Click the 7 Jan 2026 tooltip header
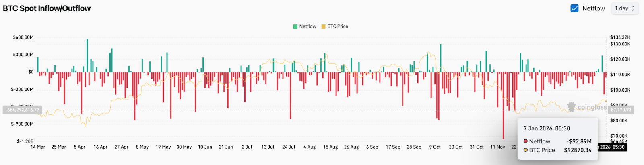The width and height of the screenshot is (644, 165). click(x=547, y=128)
